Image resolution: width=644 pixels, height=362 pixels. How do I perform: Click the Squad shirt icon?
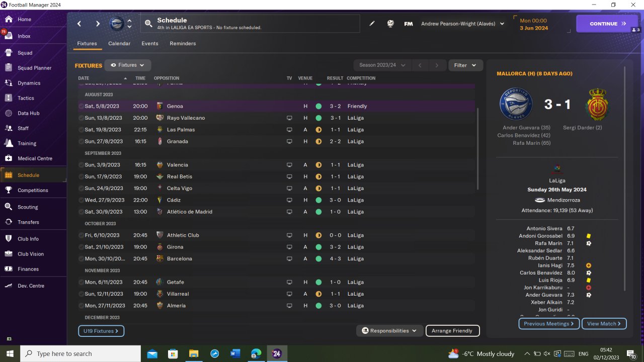click(x=9, y=53)
